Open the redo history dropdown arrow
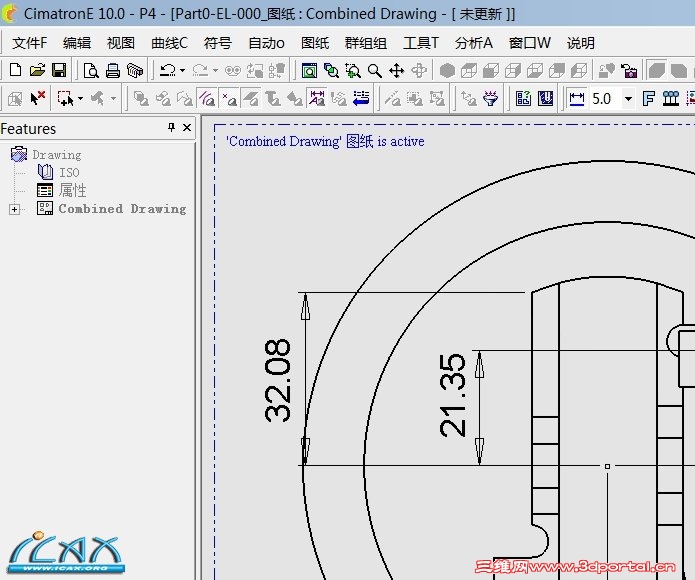The height and width of the screenshot is (580, 695). click(215, 70)
